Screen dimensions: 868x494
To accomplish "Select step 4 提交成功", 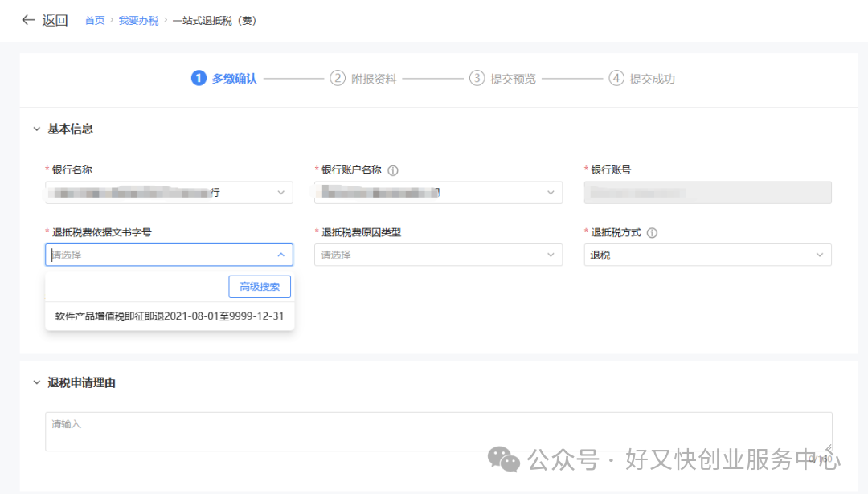I will [x=641, y=79].
